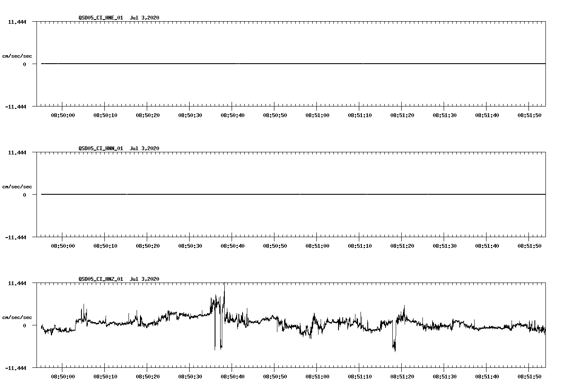
Task: Click the 08:51:10 time label under HNN chart
Action: pyautogui.click(x=360, y=246)
